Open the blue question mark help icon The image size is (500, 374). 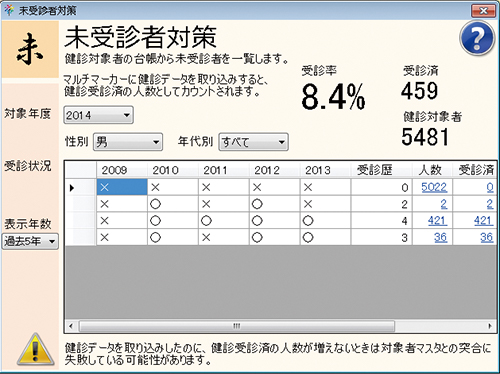coord(477,38)
